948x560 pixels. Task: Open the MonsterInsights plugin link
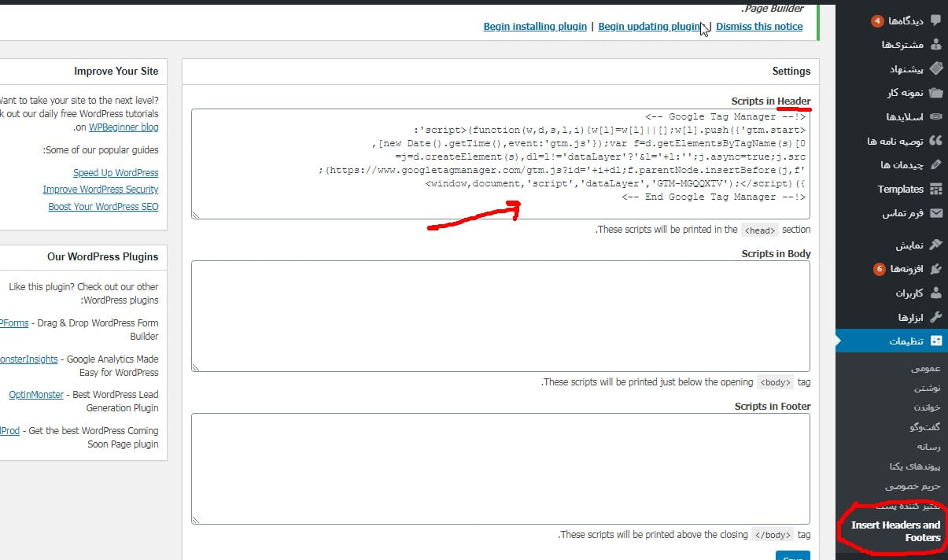[28, 359]
